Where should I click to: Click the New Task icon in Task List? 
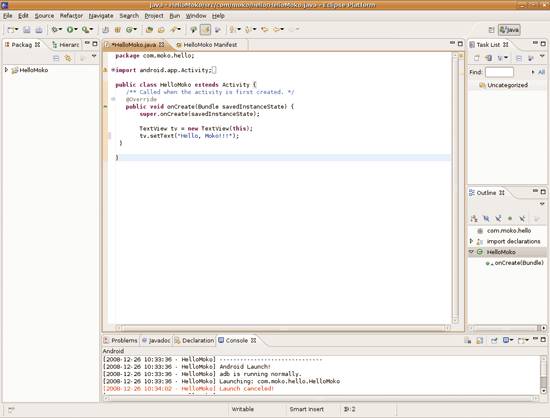coord(477,58)
